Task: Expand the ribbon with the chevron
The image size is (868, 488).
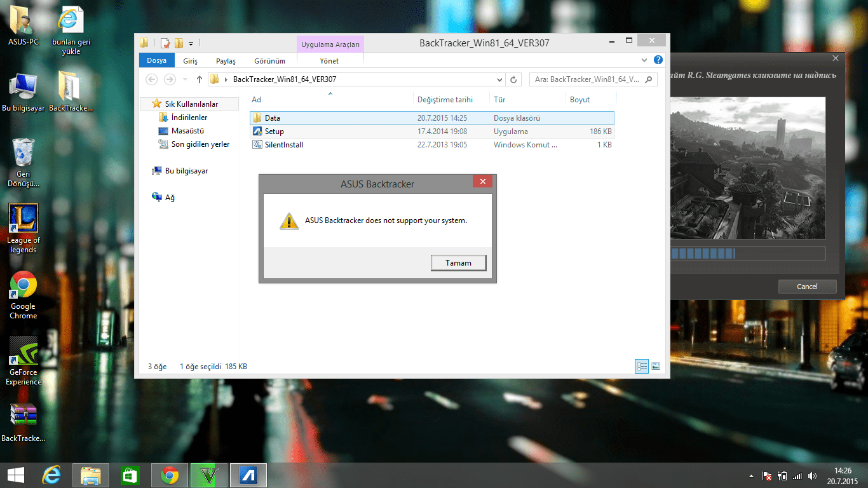Action: (x=645, y=60)
